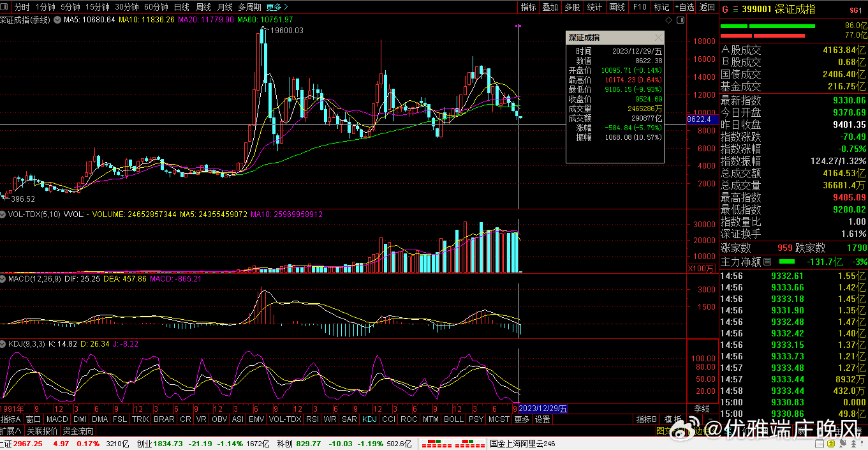The width and height of the screenshot is (868, 450).
Task: Expand 更多 timeframe options
Action: point(277,7)
